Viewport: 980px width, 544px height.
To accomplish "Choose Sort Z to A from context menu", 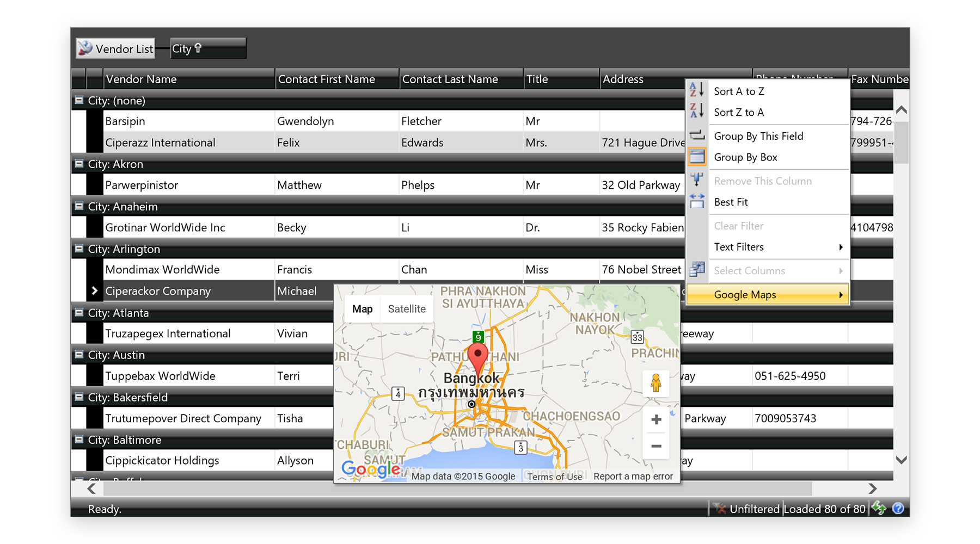I will (x=739, y=113).
